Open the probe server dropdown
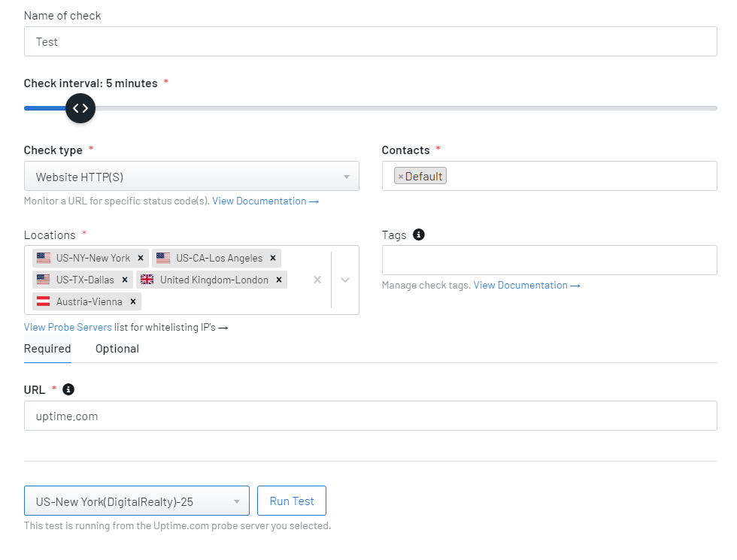Image resolution: width=737 pixels, height=560 pixels. coord(137,501)
